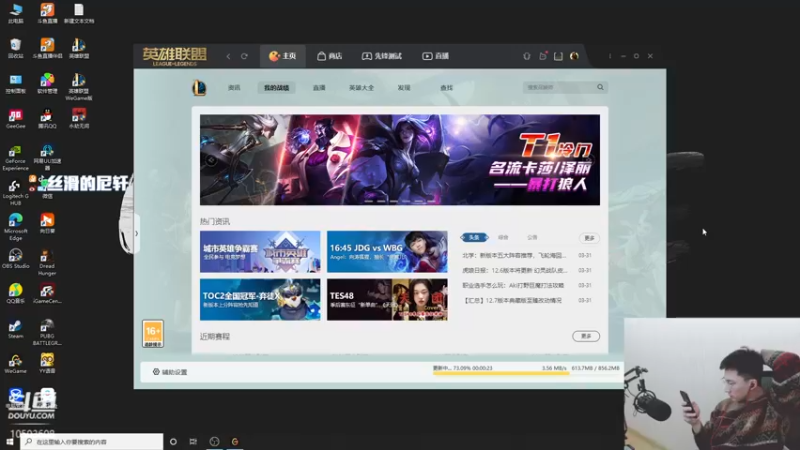Open the GeForce Experience desktop shortcut
This screenshot has width=800, height=450.
(x=15, y=158)
